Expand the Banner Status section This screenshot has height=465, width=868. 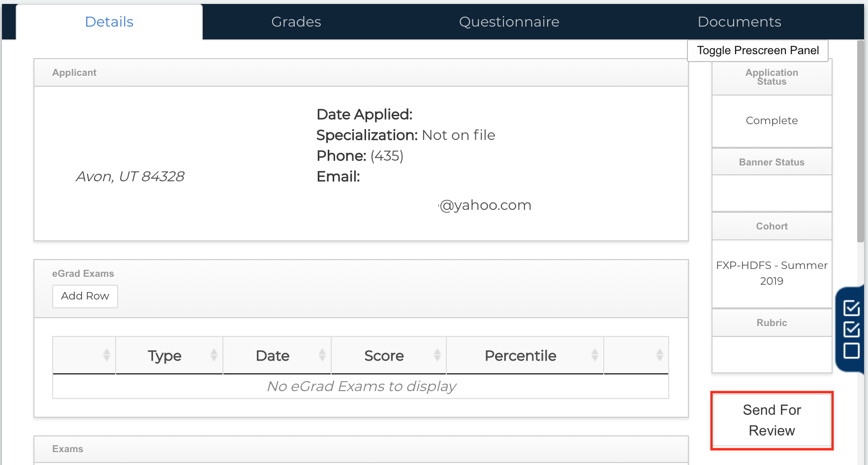tap(771, 162)
